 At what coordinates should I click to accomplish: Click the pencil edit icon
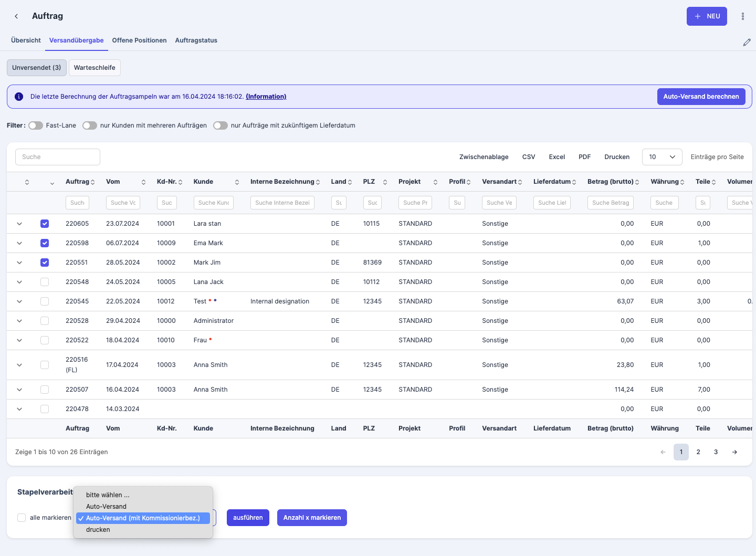click(x=747, y=42)
